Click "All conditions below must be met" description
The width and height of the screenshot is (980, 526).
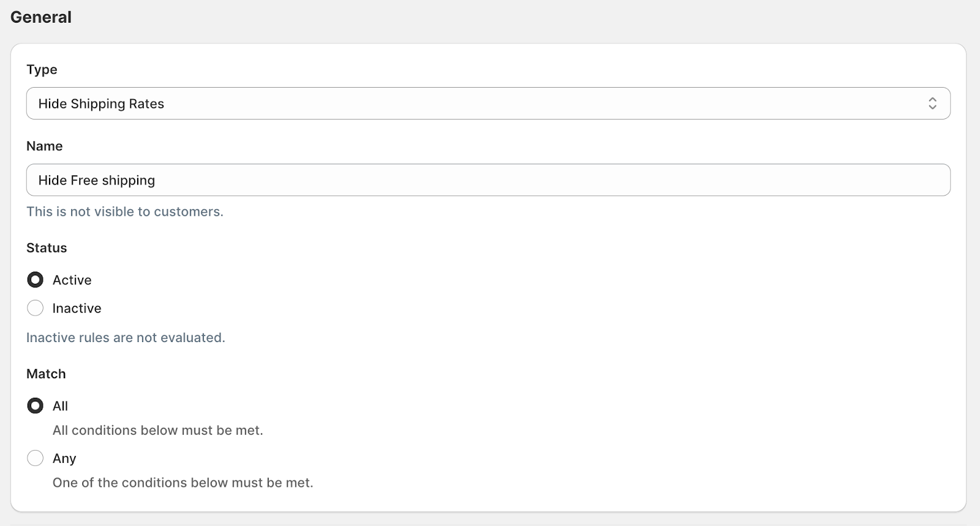point(157,430)
